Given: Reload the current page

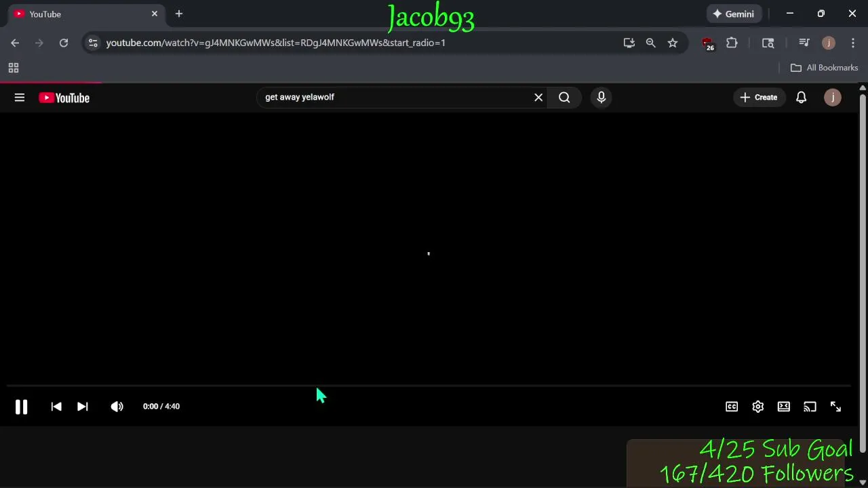Looking at the screenshot, I should pos(64,43).
